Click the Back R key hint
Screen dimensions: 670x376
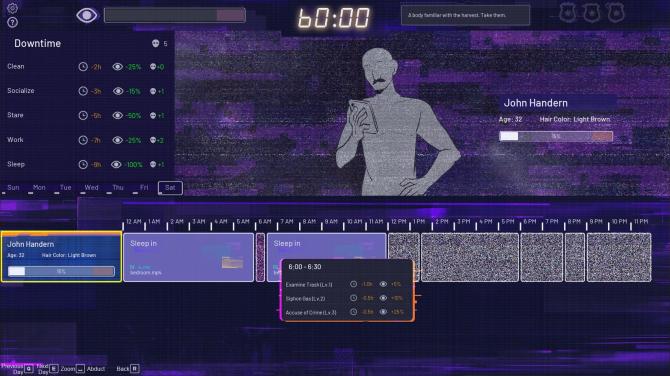(x=128, y=369)
